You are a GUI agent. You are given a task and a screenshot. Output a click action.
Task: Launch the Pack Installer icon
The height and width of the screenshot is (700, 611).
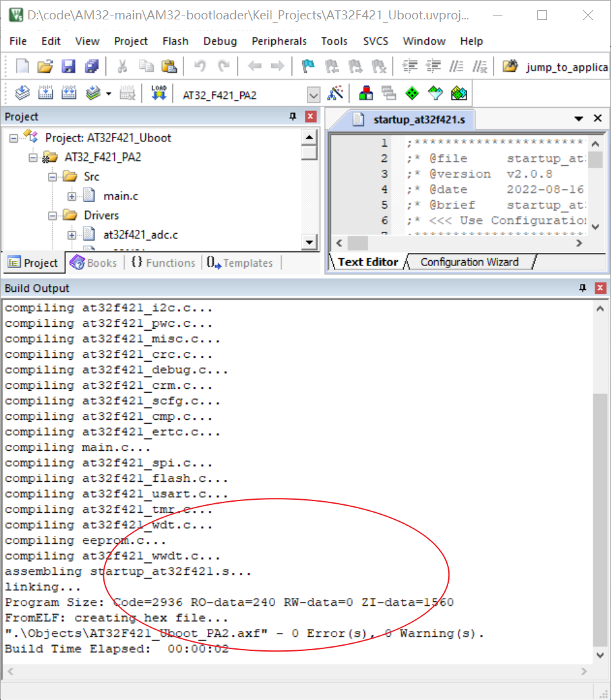tap(459, 93)
